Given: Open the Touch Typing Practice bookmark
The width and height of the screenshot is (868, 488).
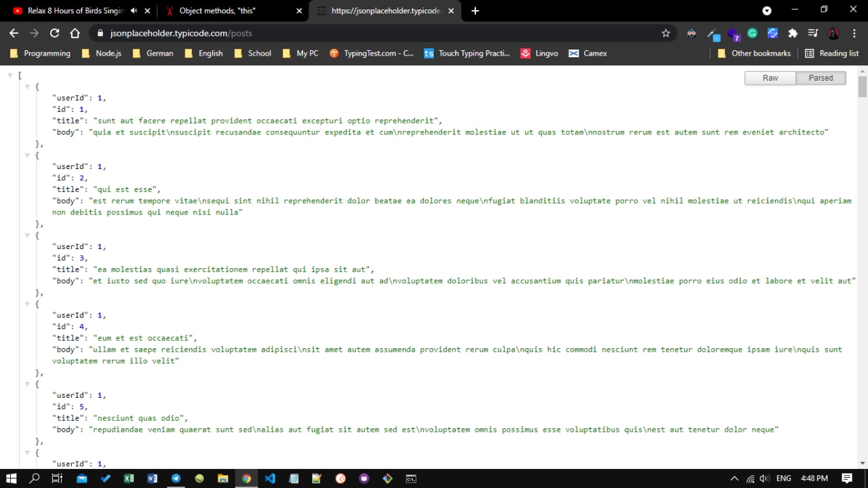Looking at the screenshot, I should [467, 53].
